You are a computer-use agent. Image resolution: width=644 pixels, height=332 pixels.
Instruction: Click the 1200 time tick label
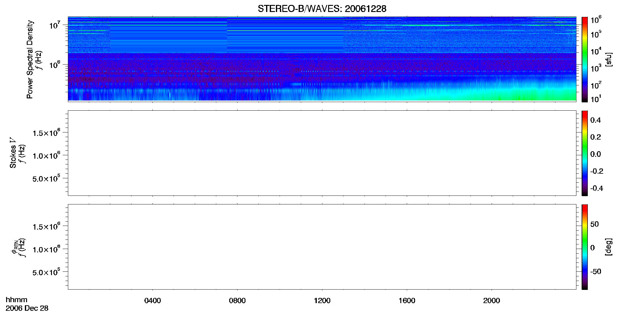pos(322,301)
